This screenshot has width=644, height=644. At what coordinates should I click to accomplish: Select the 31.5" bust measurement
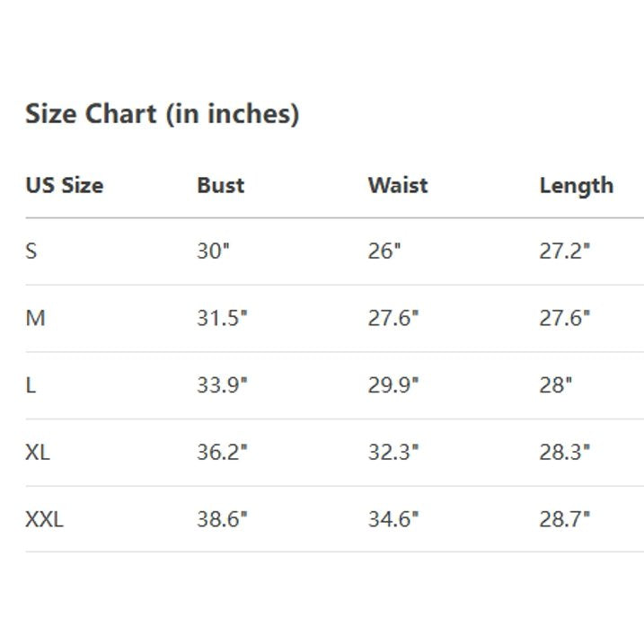(x=222, y=318)
